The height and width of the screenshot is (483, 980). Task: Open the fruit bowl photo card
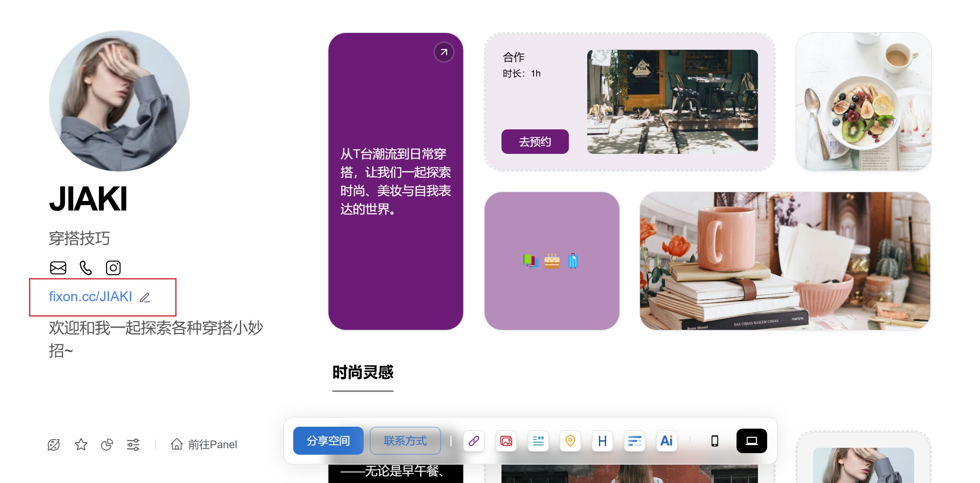tap(863, 102)
